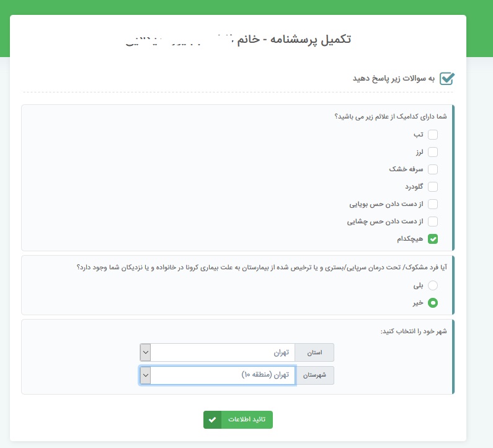This screenshot has height=448, width=493.
Task: Choose the بلی radio button
Action: pyautogui.click(x=433, y=285)
